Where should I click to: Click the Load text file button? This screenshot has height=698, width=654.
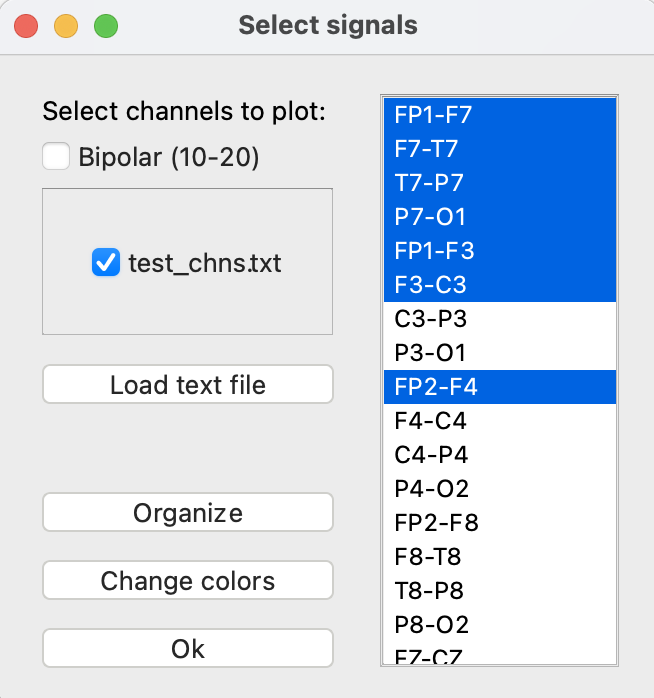pos(188,385)
